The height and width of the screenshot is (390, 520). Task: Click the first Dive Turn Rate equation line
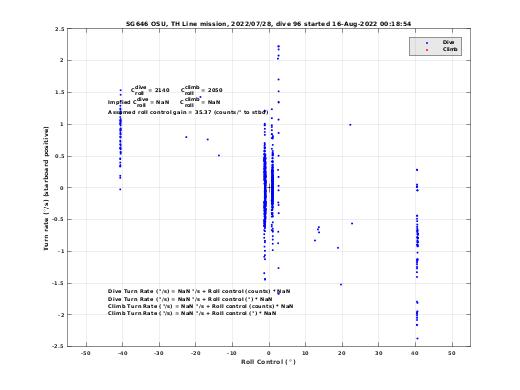(x=199, y=291)
